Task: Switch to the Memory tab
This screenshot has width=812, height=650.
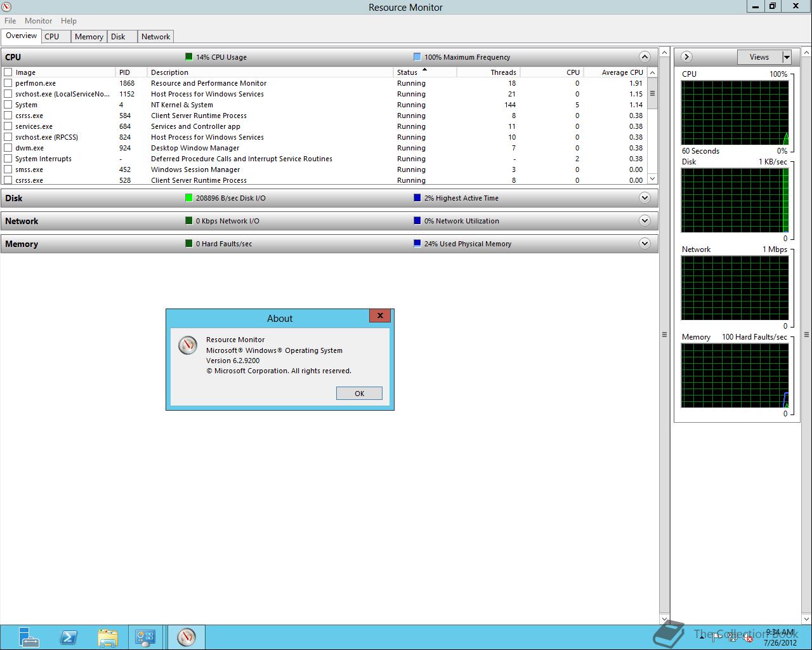Action: tap(89, 37)
